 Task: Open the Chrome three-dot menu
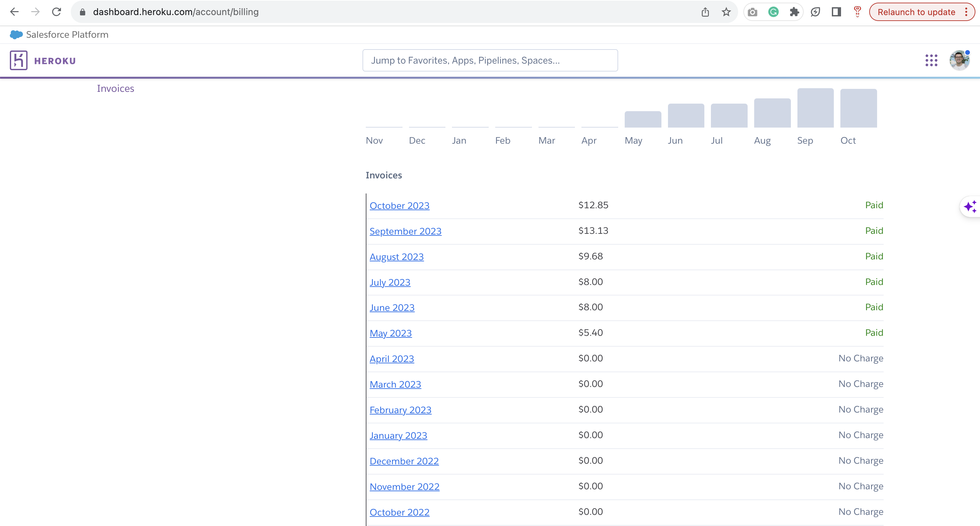(966, 12)
